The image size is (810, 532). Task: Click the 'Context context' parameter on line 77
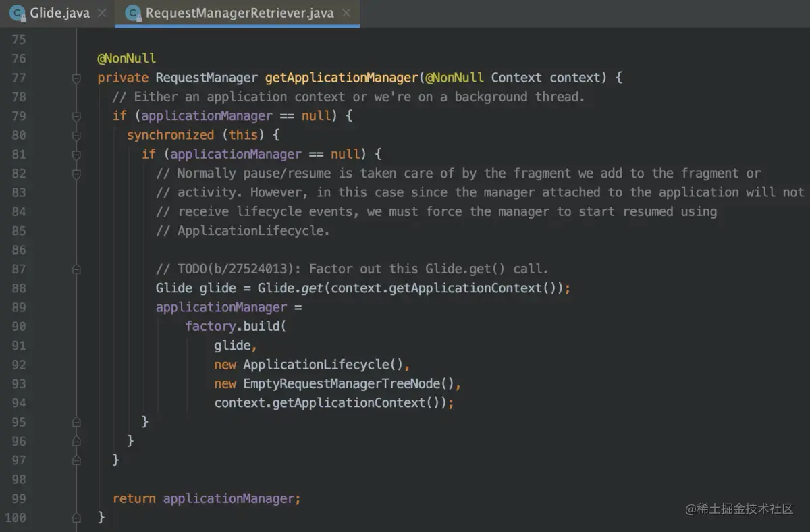[x=545, y=78]
